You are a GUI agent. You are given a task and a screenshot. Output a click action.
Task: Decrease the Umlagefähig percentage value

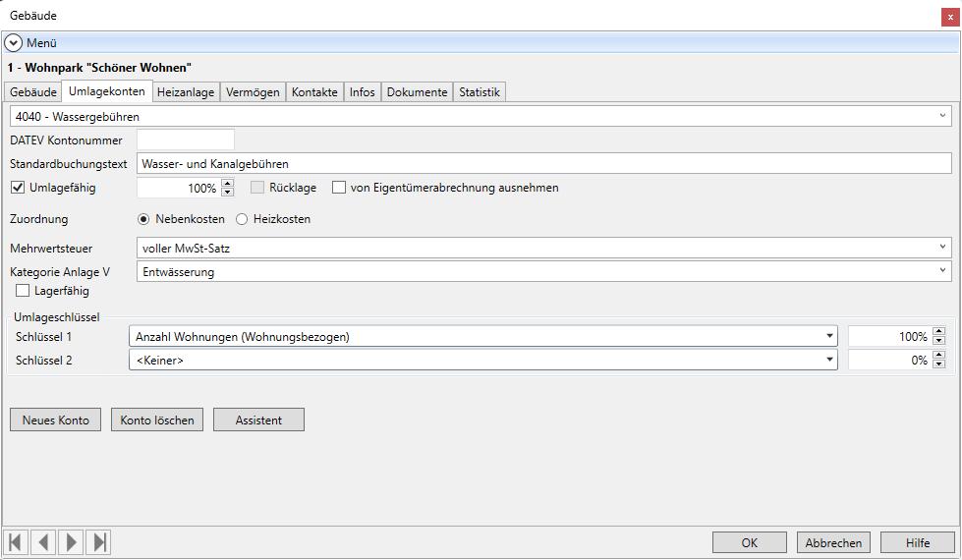click(228, 192)
